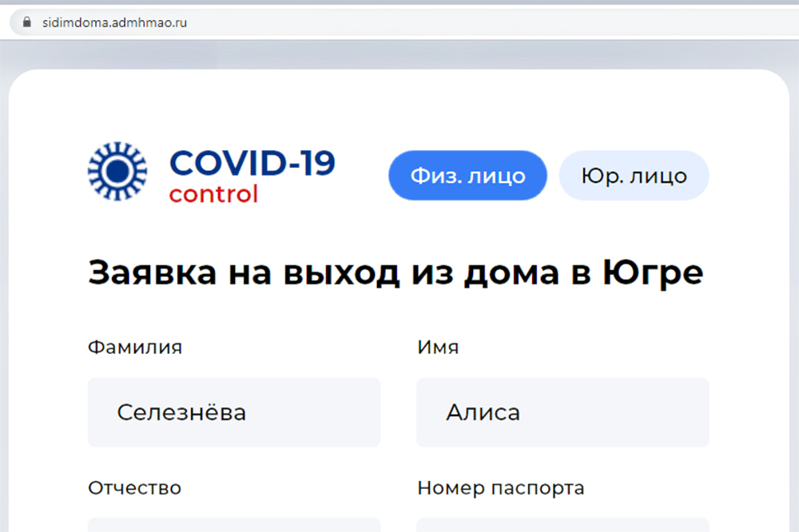Focus the Отчество input below its label
Viewport: 799px width, 532px height.
pyautogui.click(x=234, y=524)
